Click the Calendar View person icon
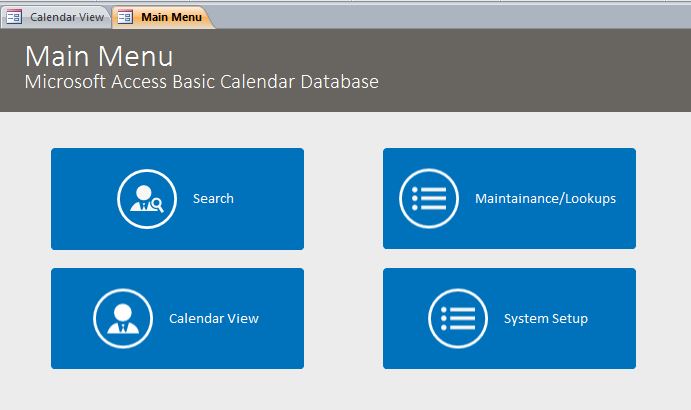The width and height of the screenshot is (691, 410). click(x=123, y=318)
